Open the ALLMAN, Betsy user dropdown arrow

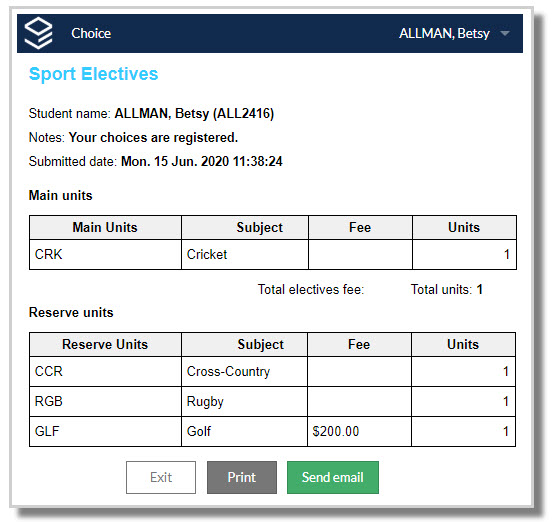click(505, 34)
